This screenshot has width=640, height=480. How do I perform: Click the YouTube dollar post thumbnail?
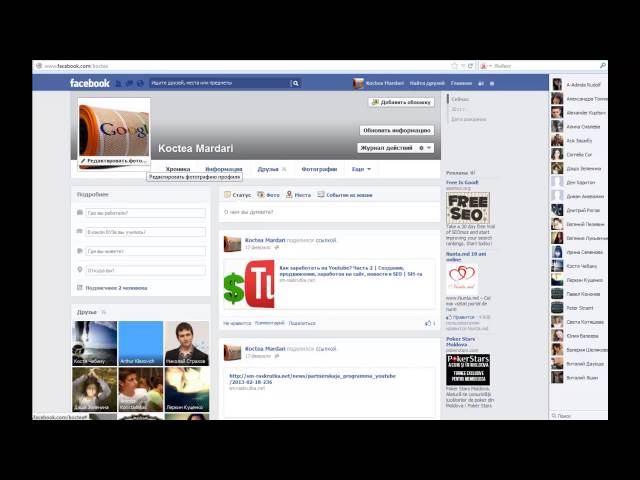click(249, 284)
